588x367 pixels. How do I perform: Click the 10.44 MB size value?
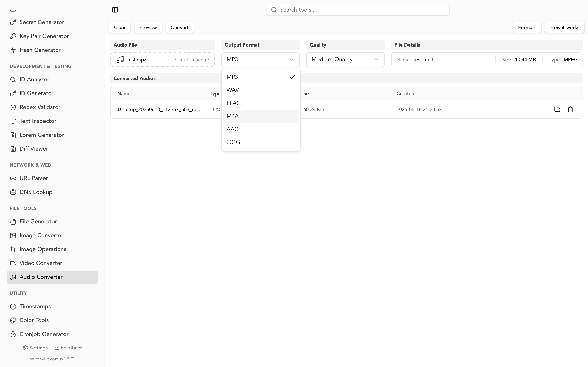525,60
